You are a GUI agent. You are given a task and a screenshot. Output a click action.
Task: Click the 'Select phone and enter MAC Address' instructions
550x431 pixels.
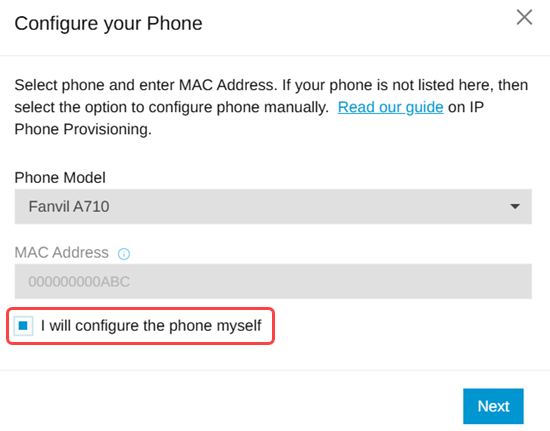tap(271, 107)
